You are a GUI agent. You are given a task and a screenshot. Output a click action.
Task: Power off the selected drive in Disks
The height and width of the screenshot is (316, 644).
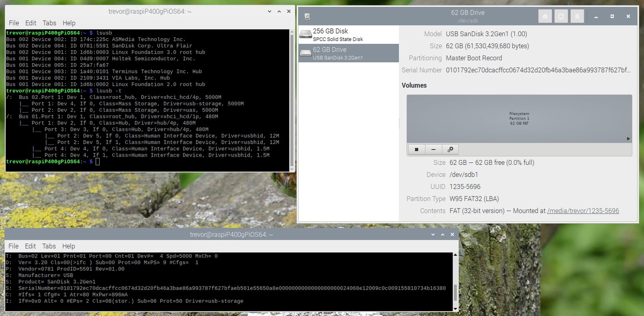[x=561, y=16]
